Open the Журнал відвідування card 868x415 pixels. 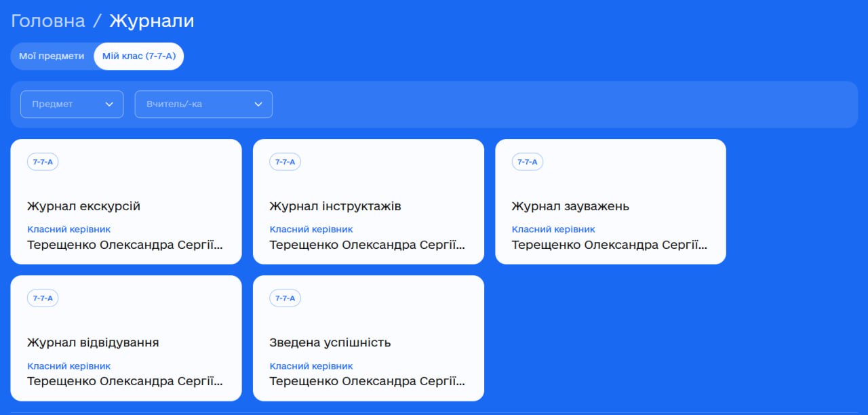click(x=126, y=338)
